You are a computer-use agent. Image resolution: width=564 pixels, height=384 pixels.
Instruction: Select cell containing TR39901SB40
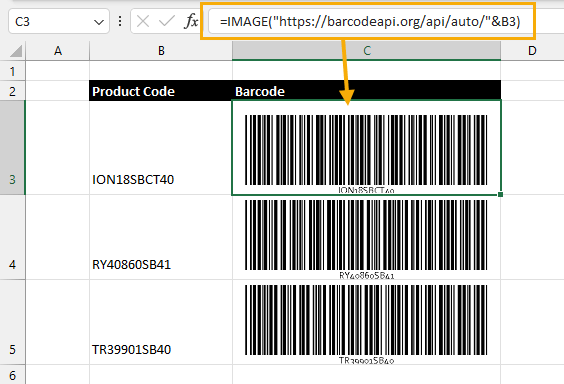161,322
